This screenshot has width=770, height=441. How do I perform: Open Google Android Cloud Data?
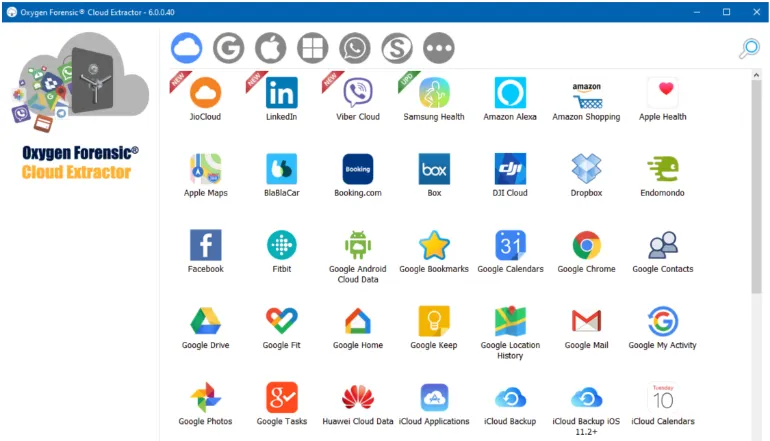coord(358,256)
